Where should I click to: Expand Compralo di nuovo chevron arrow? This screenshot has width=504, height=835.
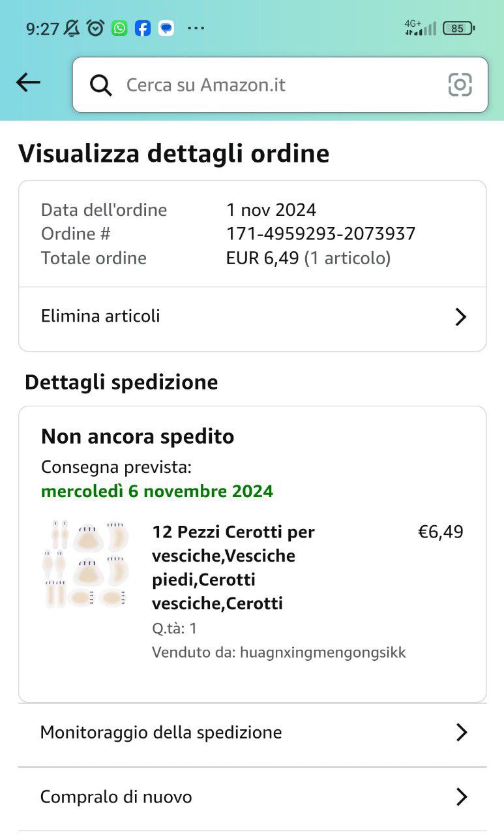tap(461, 797)
